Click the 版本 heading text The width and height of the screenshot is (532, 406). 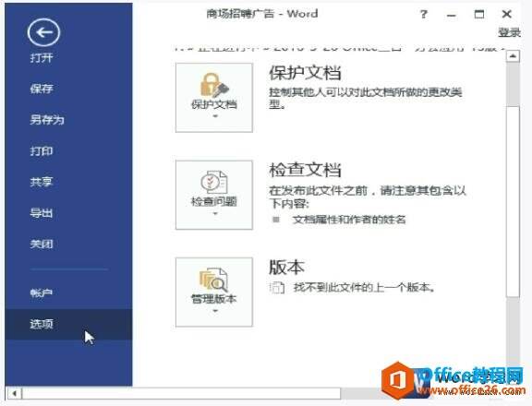(286, 267)
